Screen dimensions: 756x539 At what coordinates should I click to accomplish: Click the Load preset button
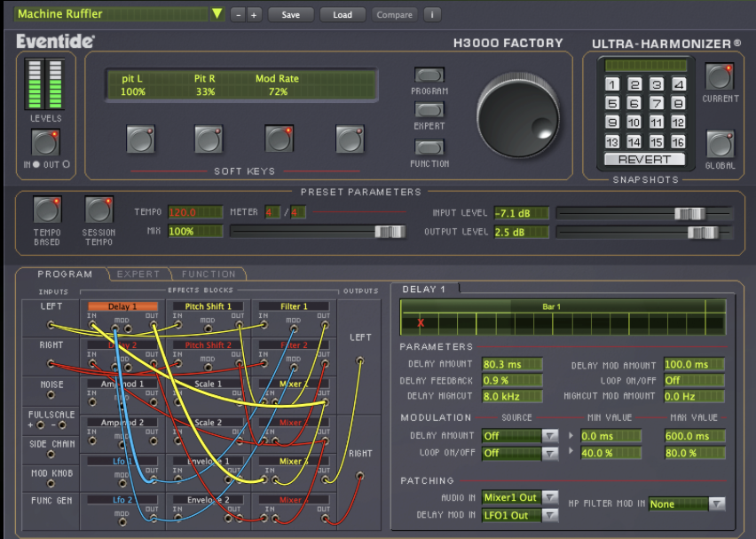click(x=343, y=14)
